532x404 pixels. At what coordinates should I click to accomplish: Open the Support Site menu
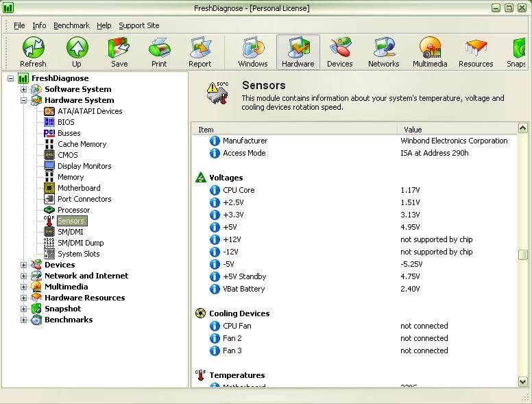(139, 25)
